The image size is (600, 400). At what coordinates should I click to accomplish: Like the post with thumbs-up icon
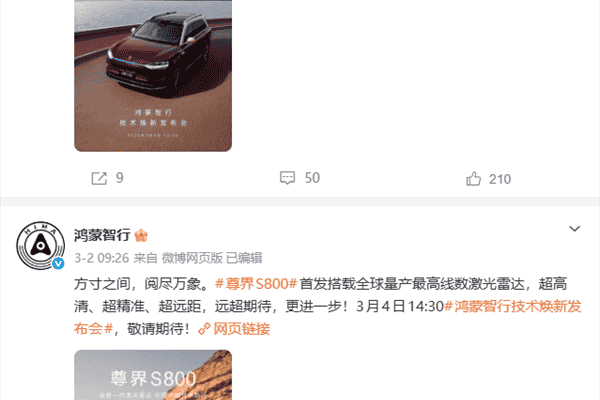pyautogui.click(x=473, y=179)
